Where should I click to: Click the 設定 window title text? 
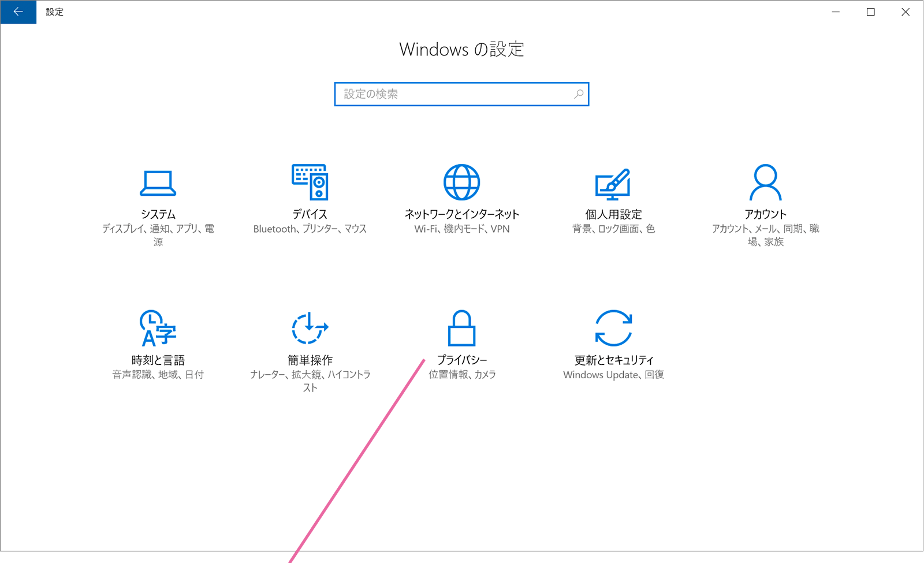click(x=55, y=12)
